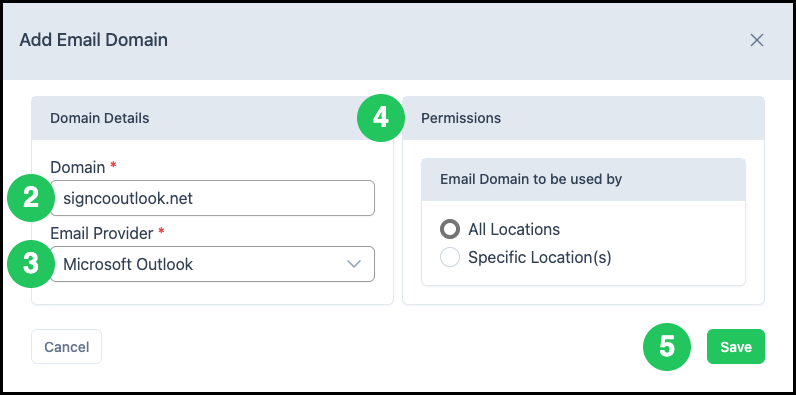
Task: Open the Email Provider dropdown
Action: tap(213, 264)
